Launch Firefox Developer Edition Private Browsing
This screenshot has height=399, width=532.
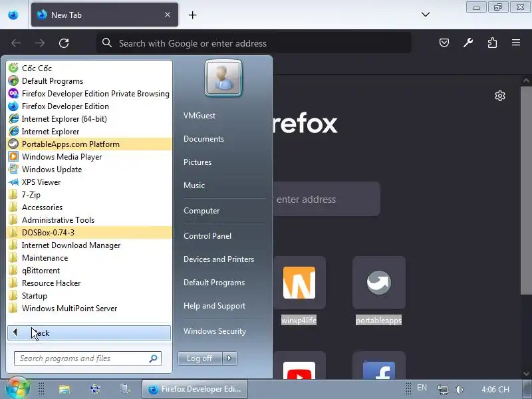89,94
